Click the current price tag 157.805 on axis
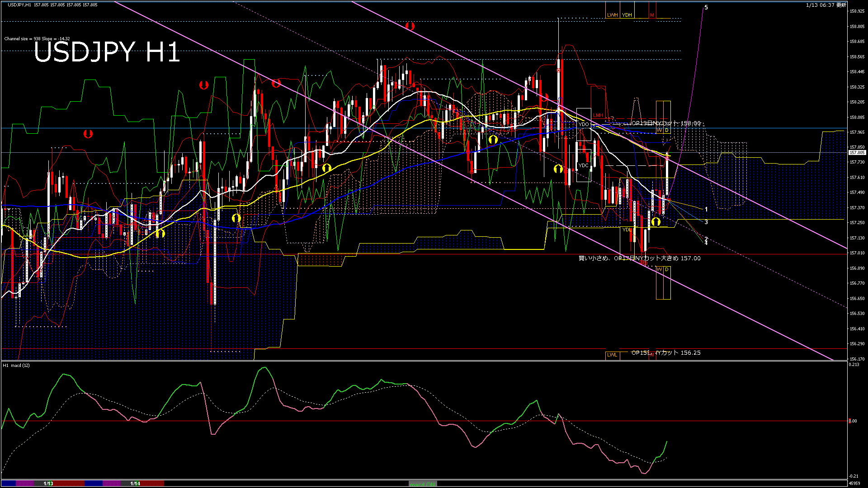The width and height of the screenshot is (868, 488). [857, 153]
